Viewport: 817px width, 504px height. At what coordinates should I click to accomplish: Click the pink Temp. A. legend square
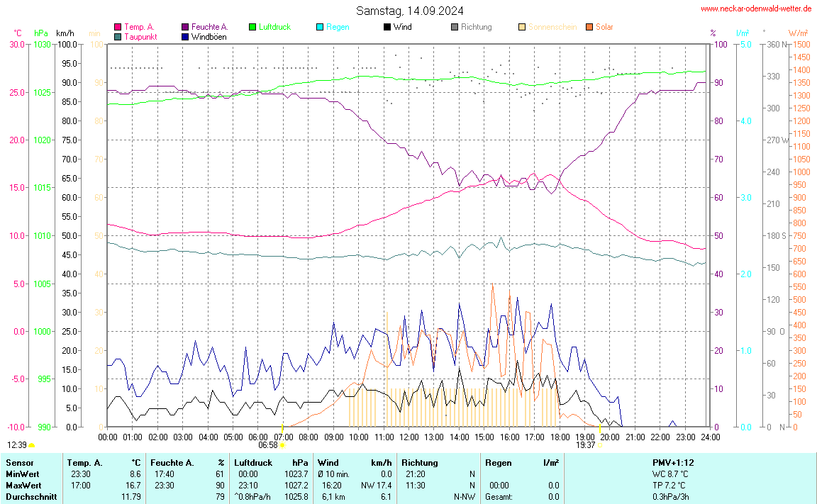click(x=118, y=27)
